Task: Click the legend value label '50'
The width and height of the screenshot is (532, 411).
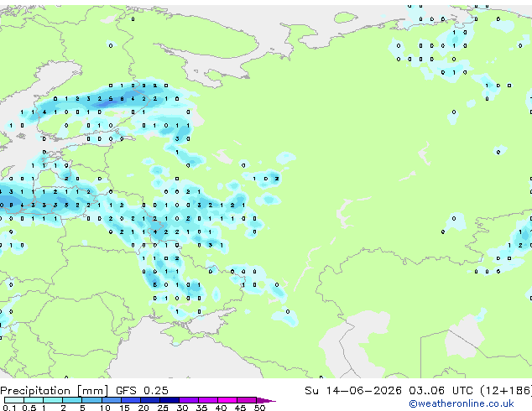Action: pos(259,408)
